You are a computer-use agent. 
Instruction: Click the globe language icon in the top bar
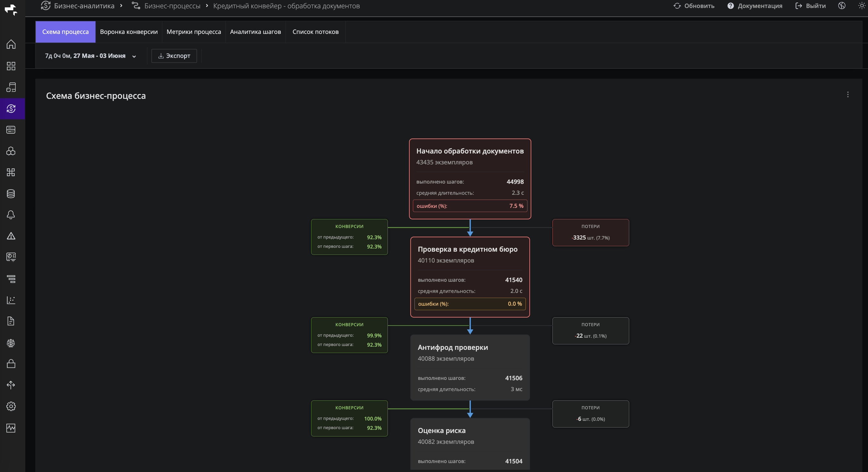click(x=842, y=6)
